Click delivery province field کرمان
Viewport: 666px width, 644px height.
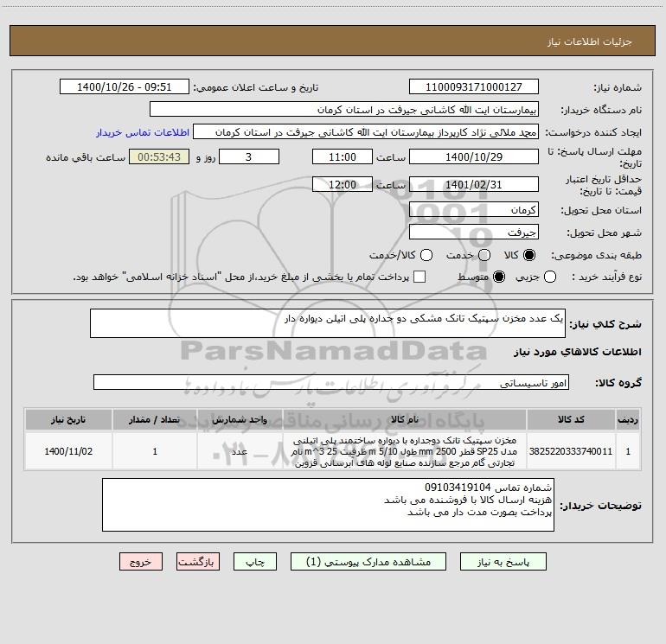coord(474,210)
